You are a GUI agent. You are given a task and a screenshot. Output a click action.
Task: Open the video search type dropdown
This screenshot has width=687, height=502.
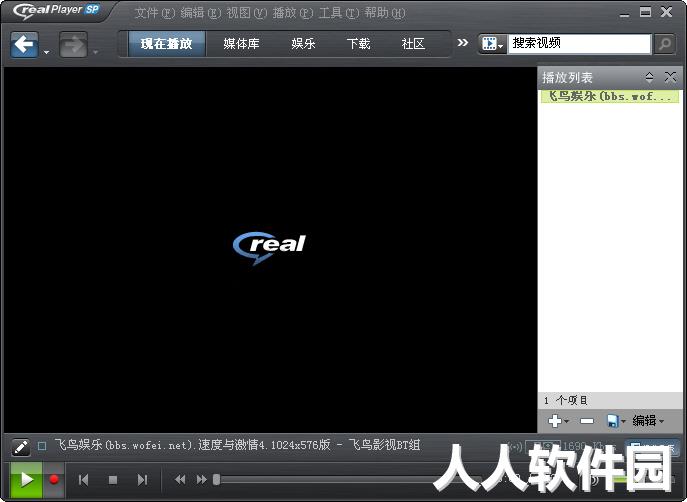point(493,44)
